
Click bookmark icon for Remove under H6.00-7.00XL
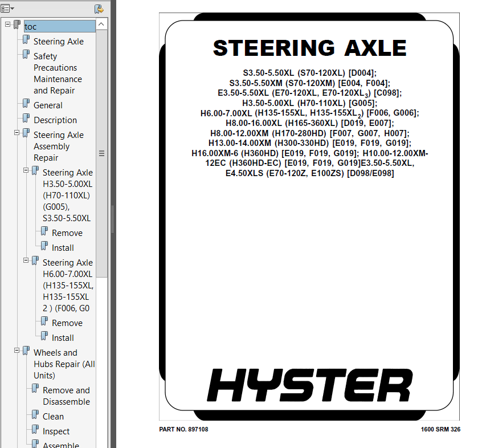[x=44, y=321]
